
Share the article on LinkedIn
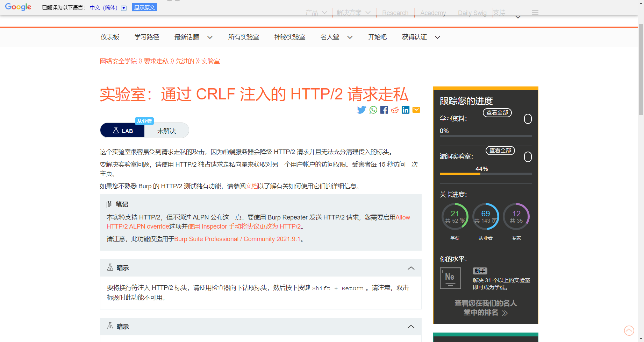tap(405, 110)
